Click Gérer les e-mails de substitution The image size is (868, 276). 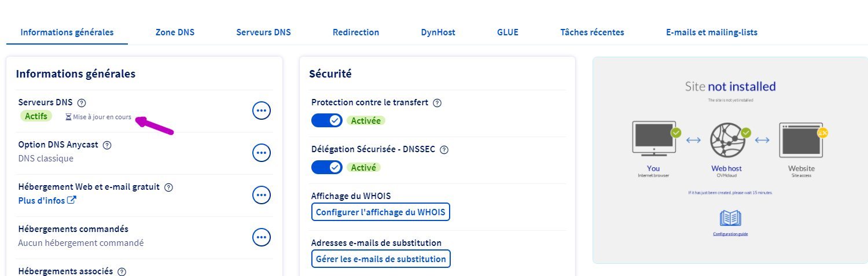(x=381, y=259)
